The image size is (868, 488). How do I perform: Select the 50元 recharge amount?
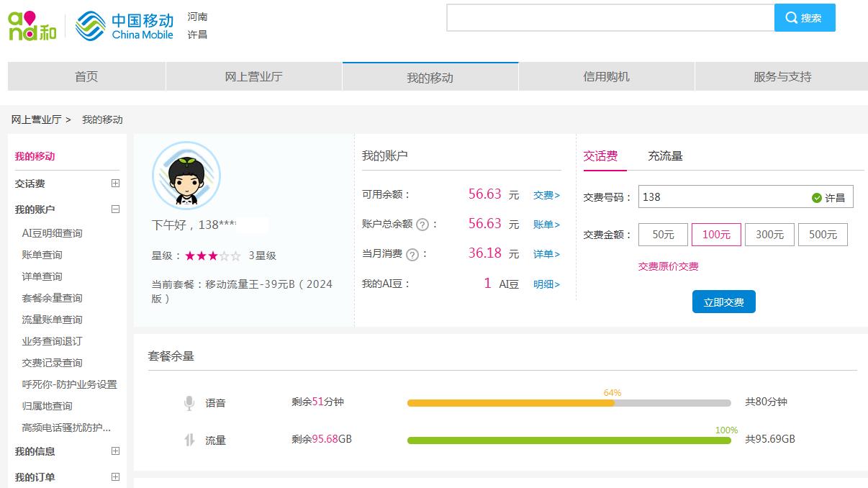coord(663,235)
